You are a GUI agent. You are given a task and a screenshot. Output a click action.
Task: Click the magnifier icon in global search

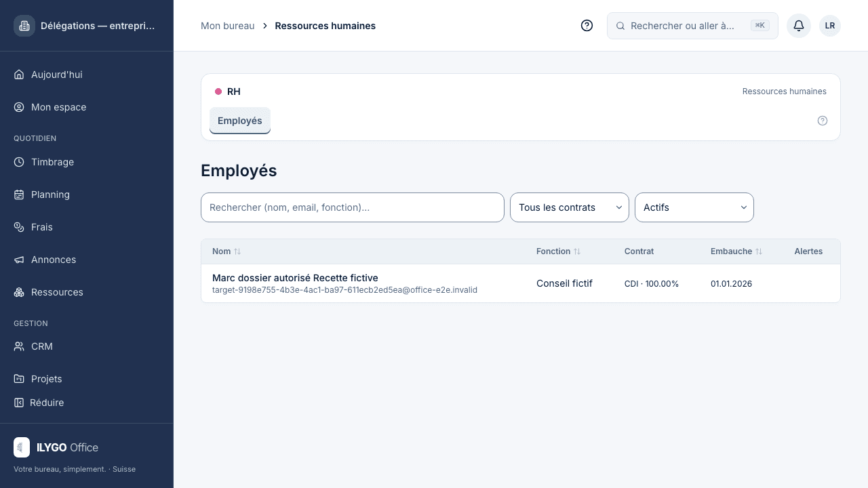tap(620, 26)
